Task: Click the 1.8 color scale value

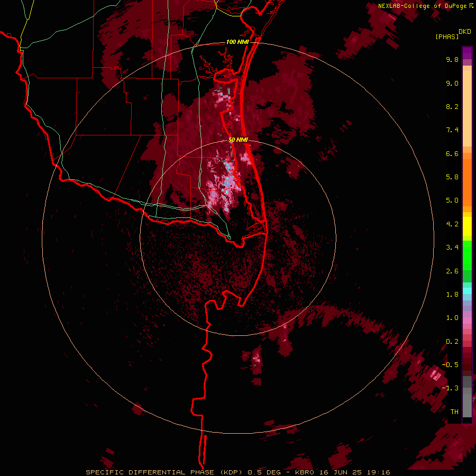Action: pos(452,295)
